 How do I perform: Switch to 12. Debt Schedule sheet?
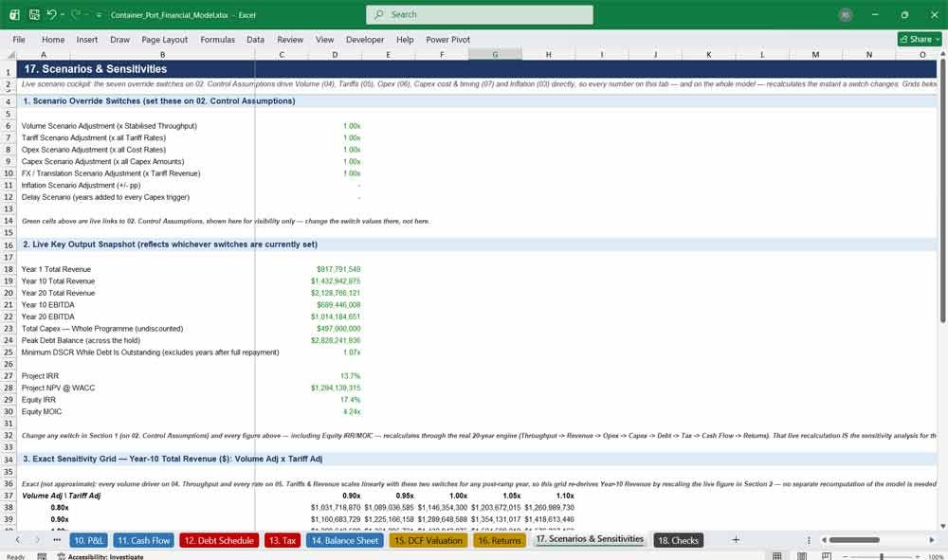(x=219, y=541)
